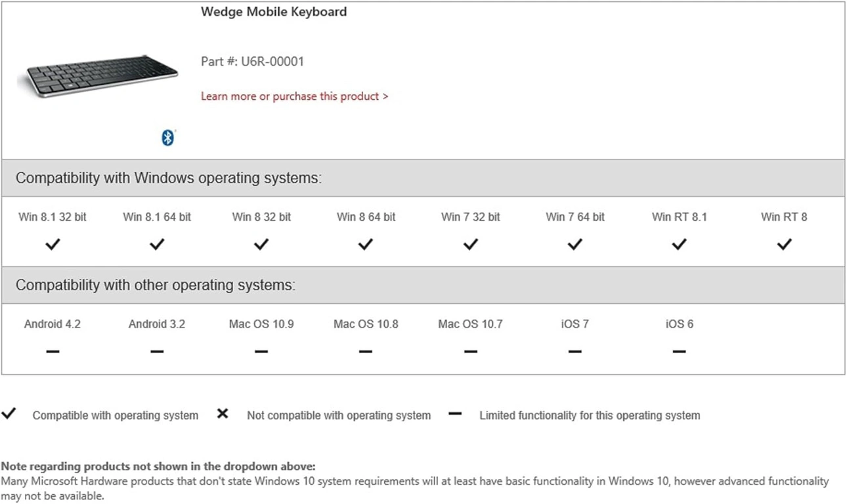Click the dash icon under Mac OS 10.9
847x504 pixels.
click(x=261, y=352)
